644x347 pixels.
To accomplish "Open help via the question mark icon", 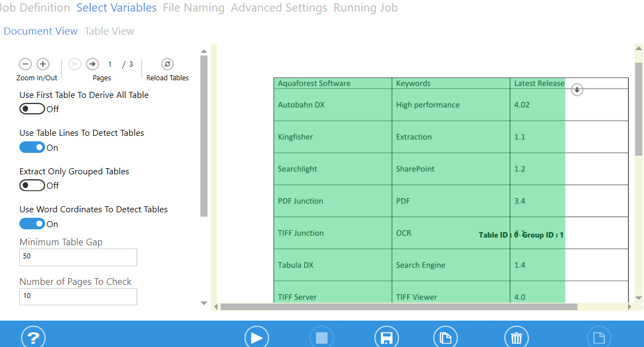I will pos(33,337).
